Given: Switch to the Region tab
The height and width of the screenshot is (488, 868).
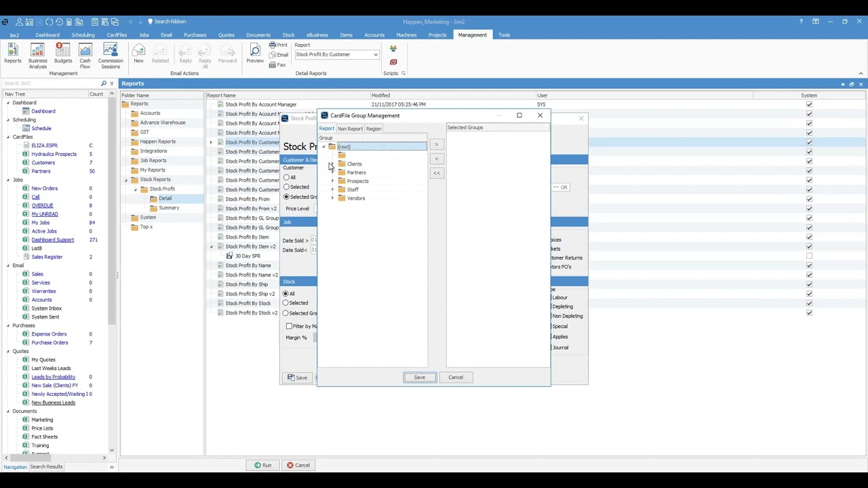Looking at the screenshot, I should point(374,129).
